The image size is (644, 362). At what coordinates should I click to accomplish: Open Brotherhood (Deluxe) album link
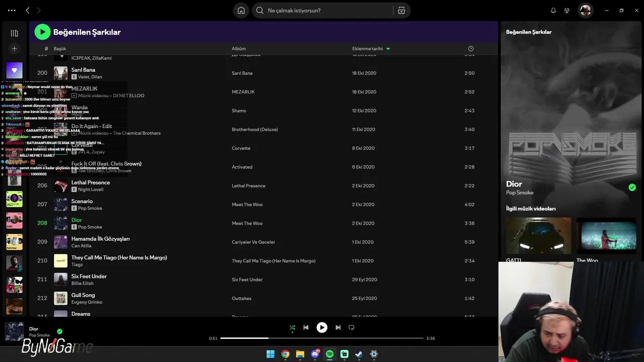(x=255, y=129)
